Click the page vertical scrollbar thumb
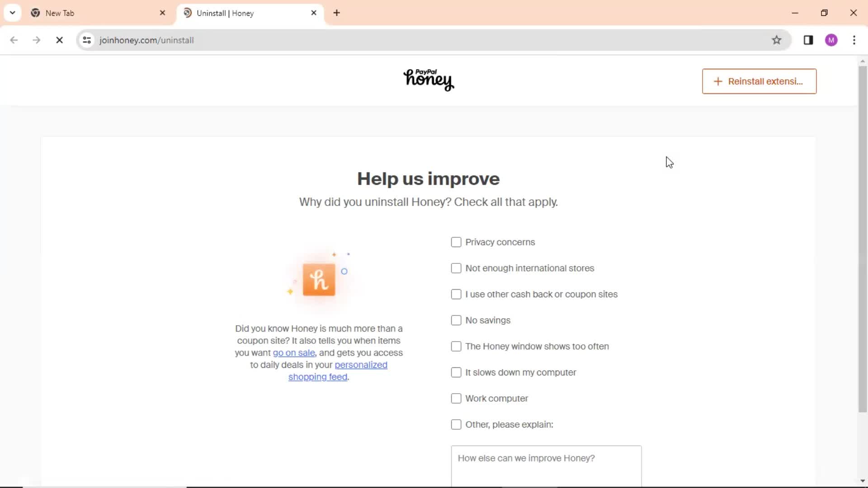 tap(863, 239)
